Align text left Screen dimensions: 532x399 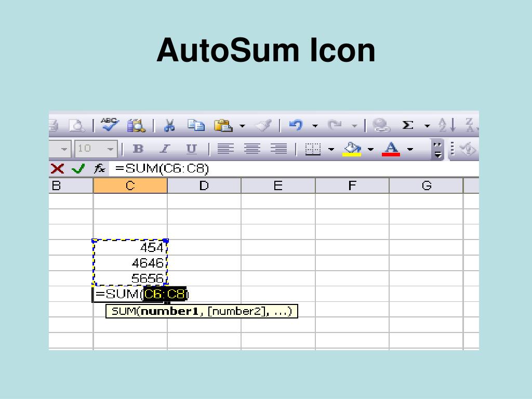[x=225, y=149]
